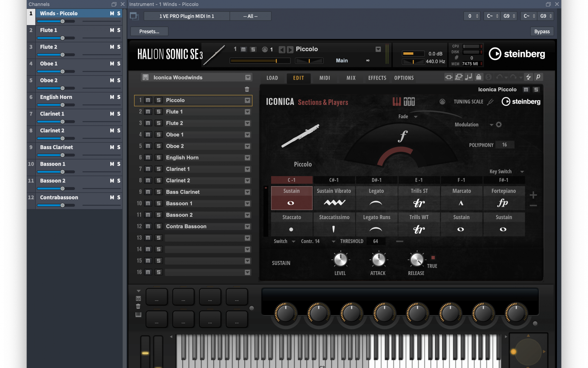588x368 pixels.
Task: Click the previous program arrow beside Piccolo
Action: point(282,49)
